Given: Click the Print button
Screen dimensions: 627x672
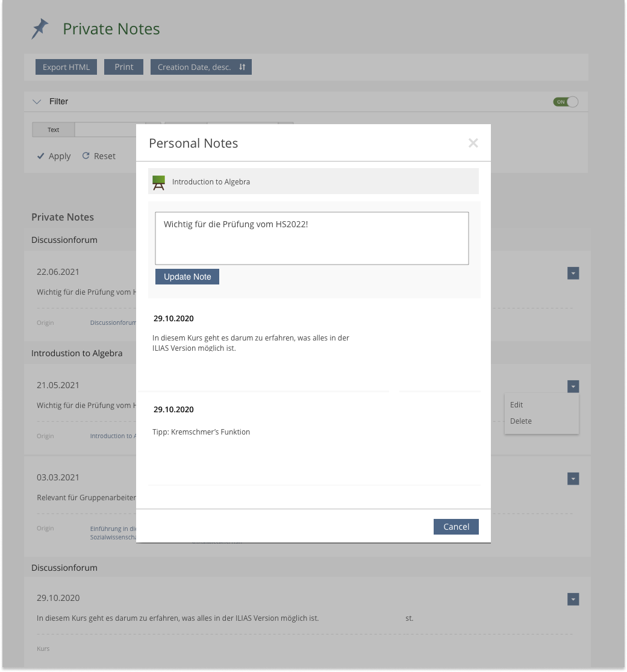Looking at the screenshot, I should pyautogui.click(x=124, y=67).
